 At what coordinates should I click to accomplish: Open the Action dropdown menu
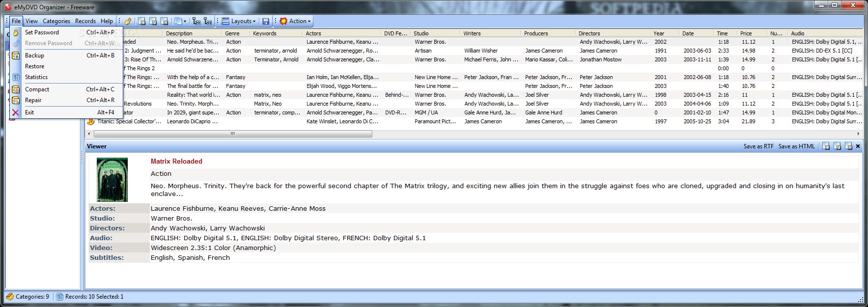(295, 21)
